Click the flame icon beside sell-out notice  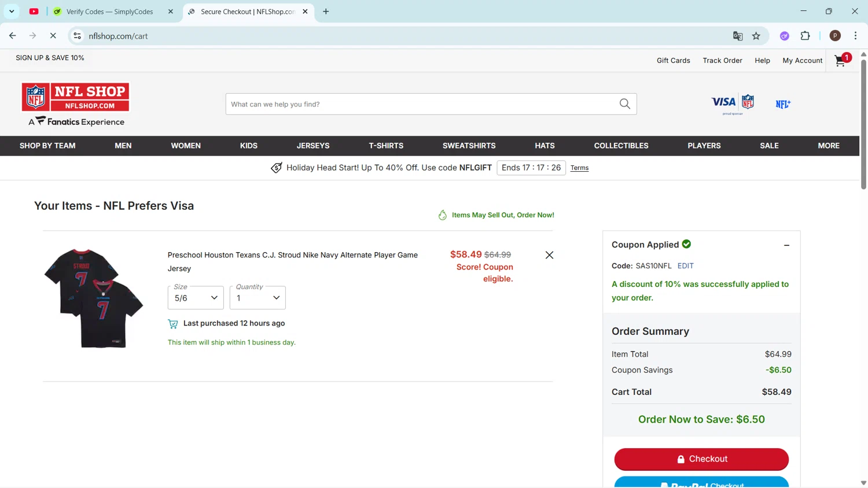tap(443, 215)
